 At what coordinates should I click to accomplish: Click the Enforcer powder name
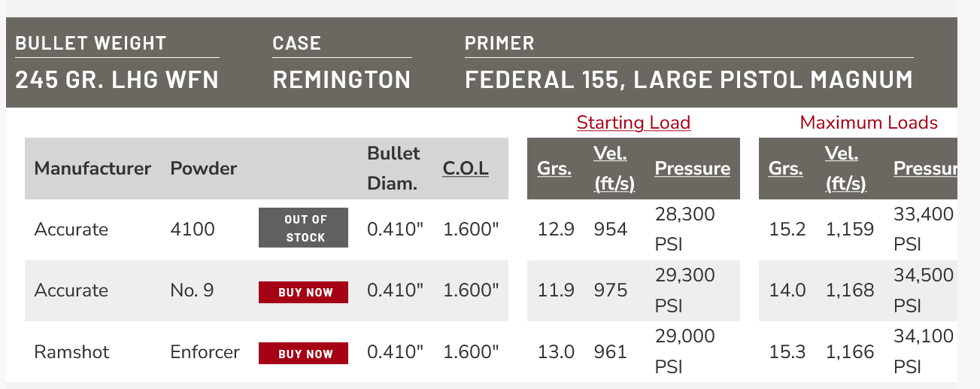[x=205, y=351]
